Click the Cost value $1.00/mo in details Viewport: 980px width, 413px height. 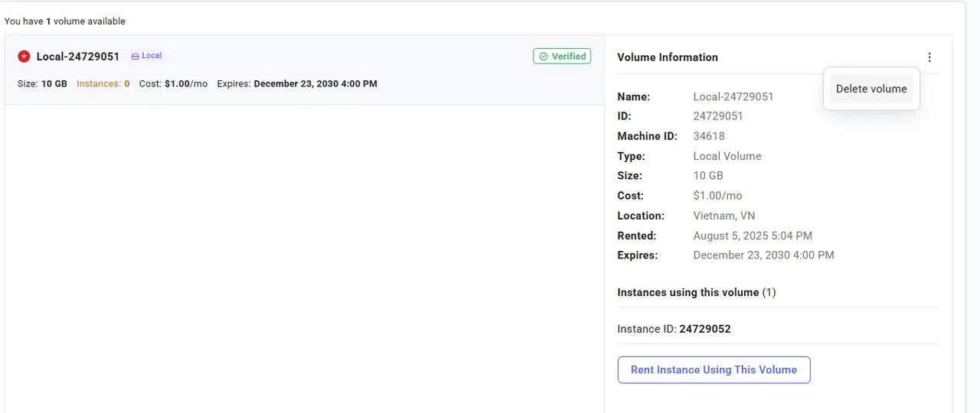pos(718,196)
